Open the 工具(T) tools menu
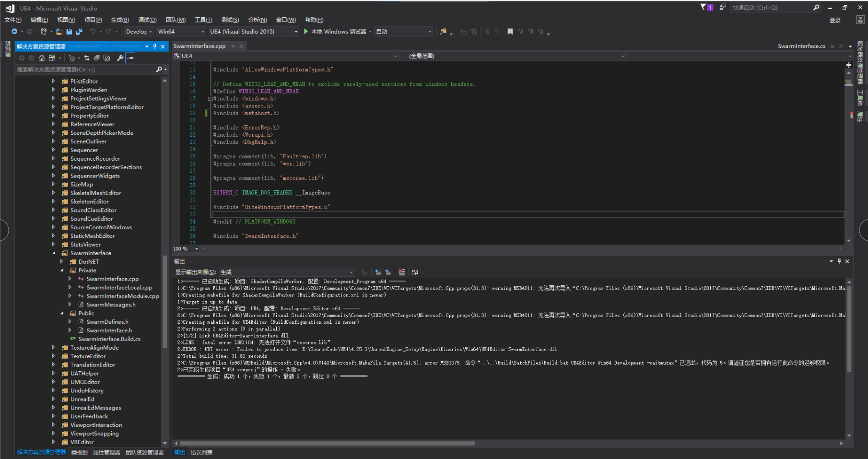The image size is (868, 459). [x=203, y=20]
